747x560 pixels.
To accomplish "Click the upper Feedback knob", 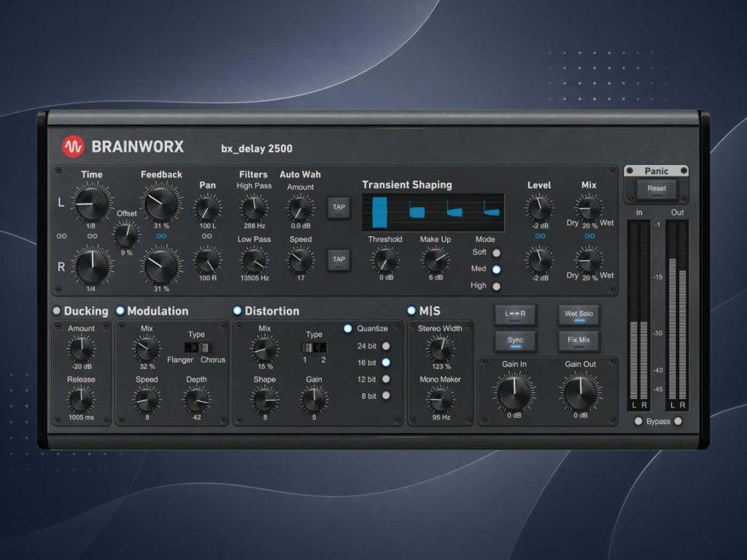I will (x=161, y=203).
